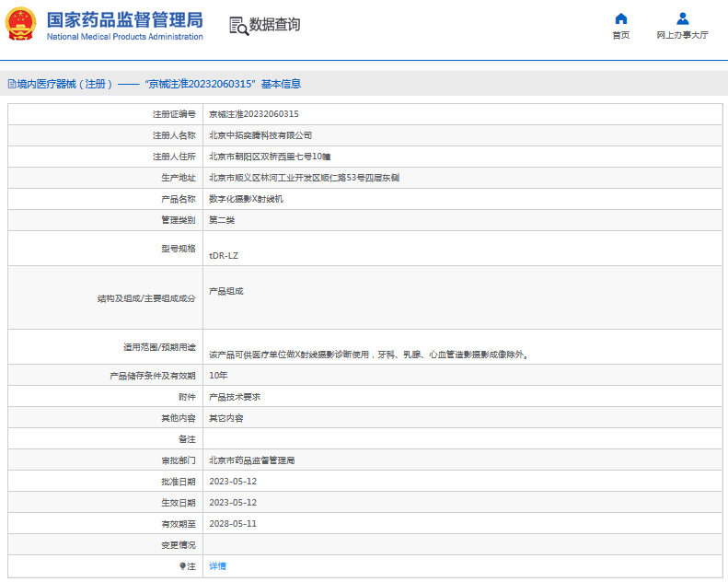Click the national emblem logo
The width and height of the screenshot is (728, 582).
[x=22, y=25]
